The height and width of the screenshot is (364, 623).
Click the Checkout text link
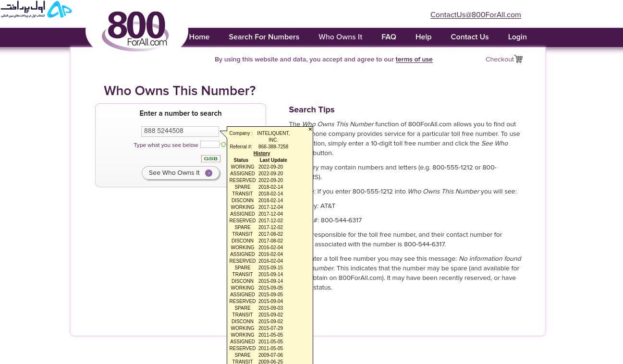pyautogui.click(x=500, y=60)
